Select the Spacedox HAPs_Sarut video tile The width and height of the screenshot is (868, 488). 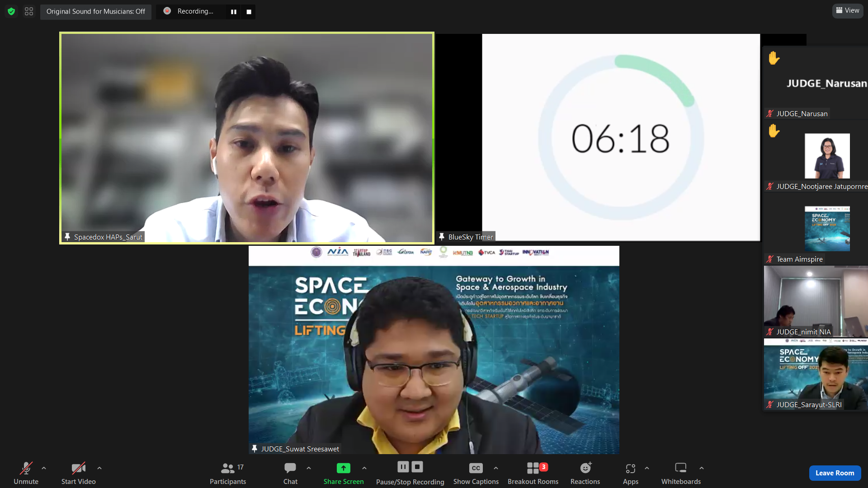coord(247,138)
